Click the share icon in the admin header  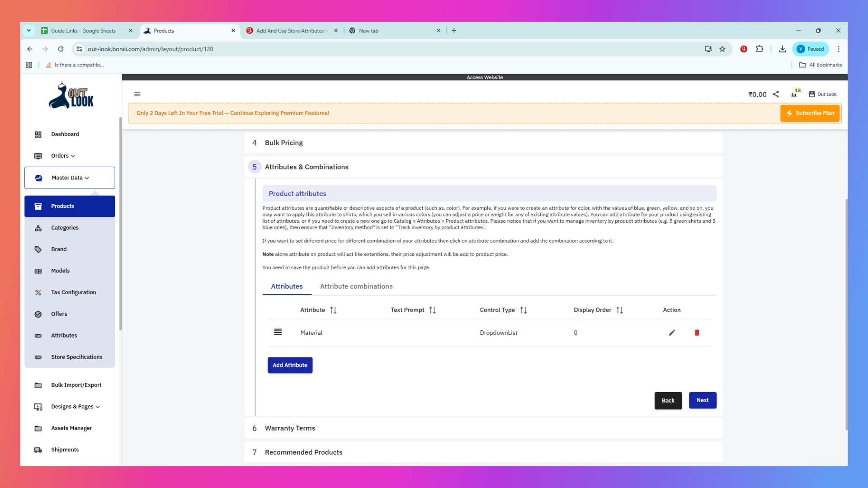click(x=776, y=94)
